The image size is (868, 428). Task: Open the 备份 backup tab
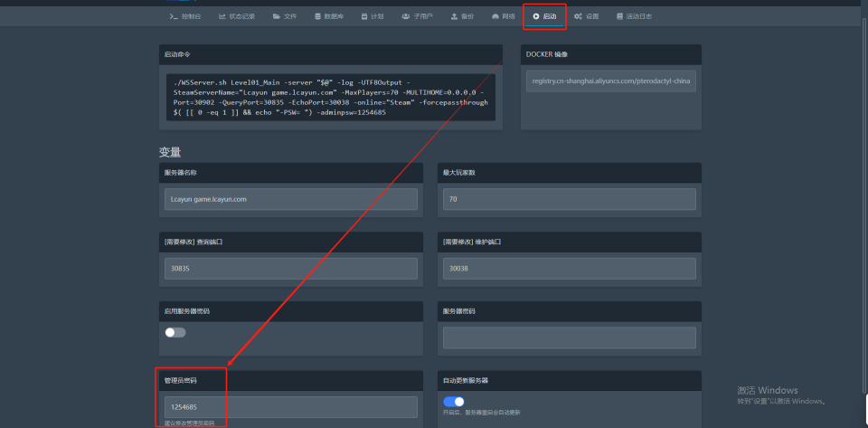pyautogui.click(x=462, y=16)
